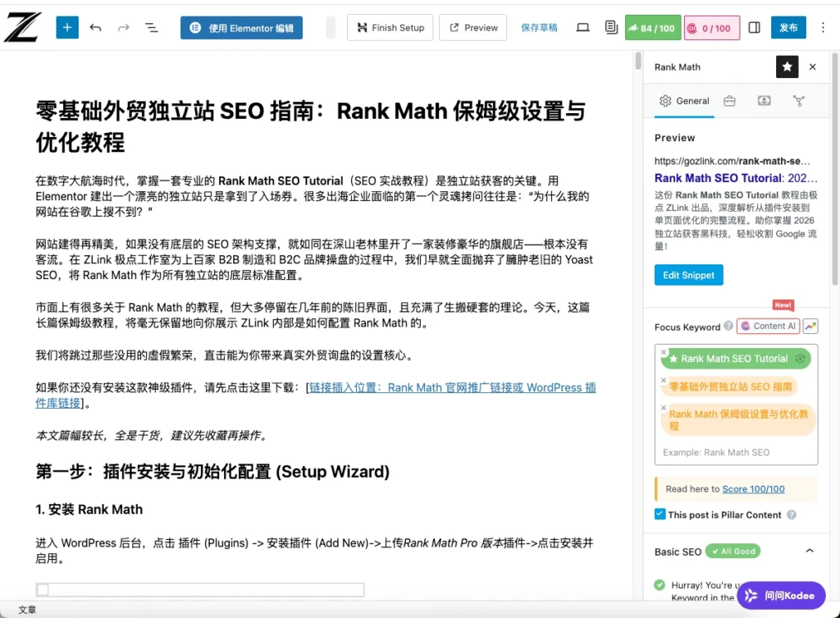Open the three-dot options menu
840x618 pixels.
pos(823,27)
